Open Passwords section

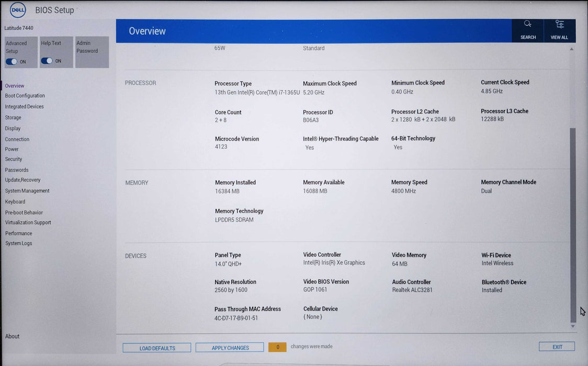(17, 170)
